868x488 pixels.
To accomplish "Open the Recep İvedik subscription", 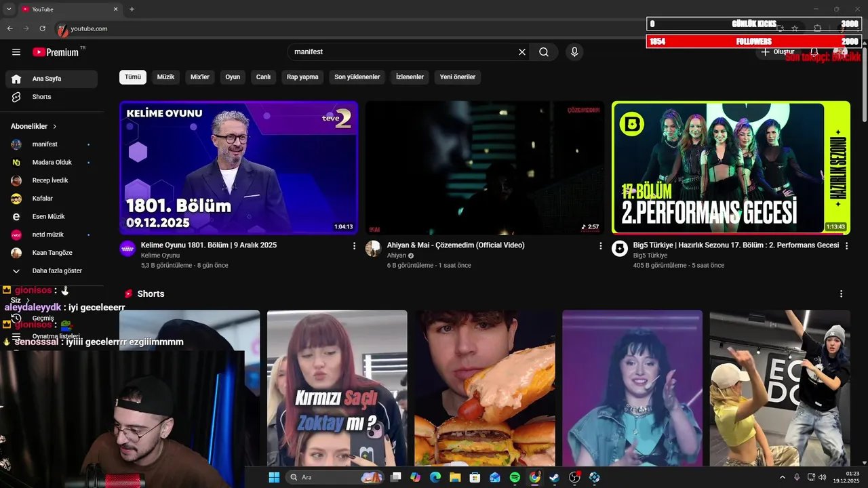I will (x=52, y=180).
